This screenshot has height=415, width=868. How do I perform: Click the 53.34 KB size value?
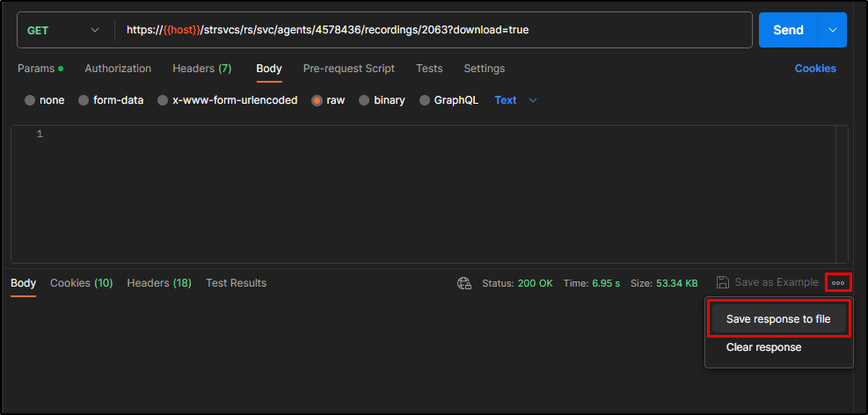pos(677,283)
